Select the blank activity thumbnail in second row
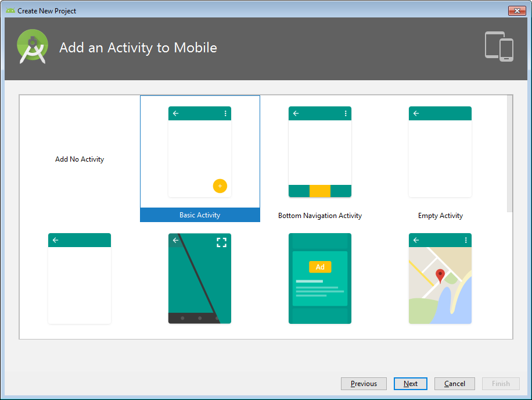Image resolution: width=532 pixels, height=400 pixels. [80, 278]
